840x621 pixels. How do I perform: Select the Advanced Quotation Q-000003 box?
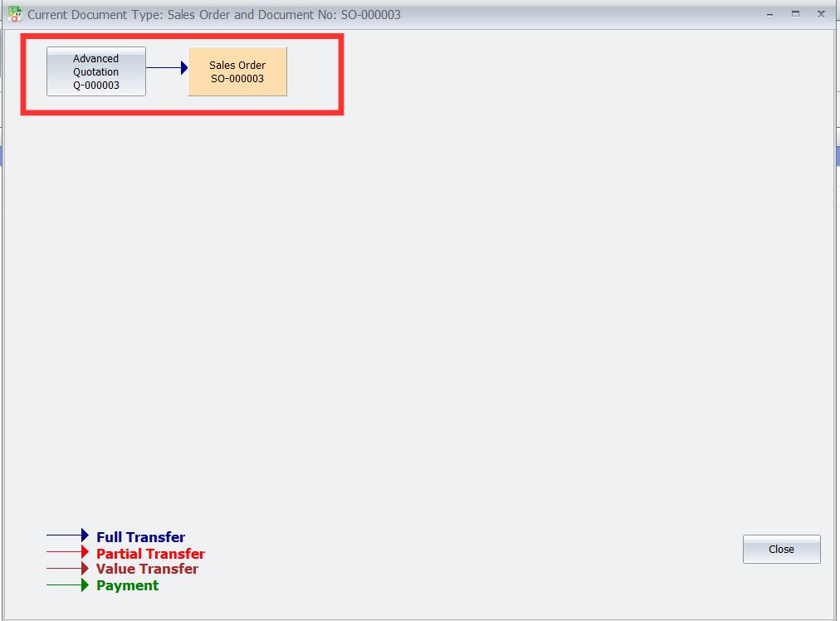95,71
